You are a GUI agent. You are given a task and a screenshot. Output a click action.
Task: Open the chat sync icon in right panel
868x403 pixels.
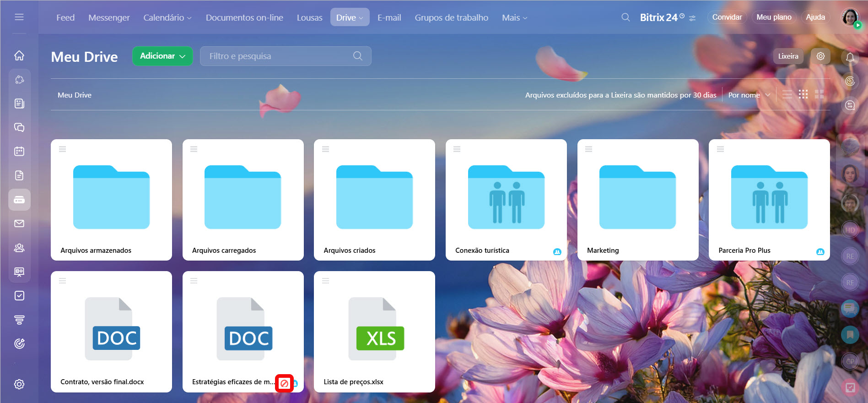coord(850,105)
